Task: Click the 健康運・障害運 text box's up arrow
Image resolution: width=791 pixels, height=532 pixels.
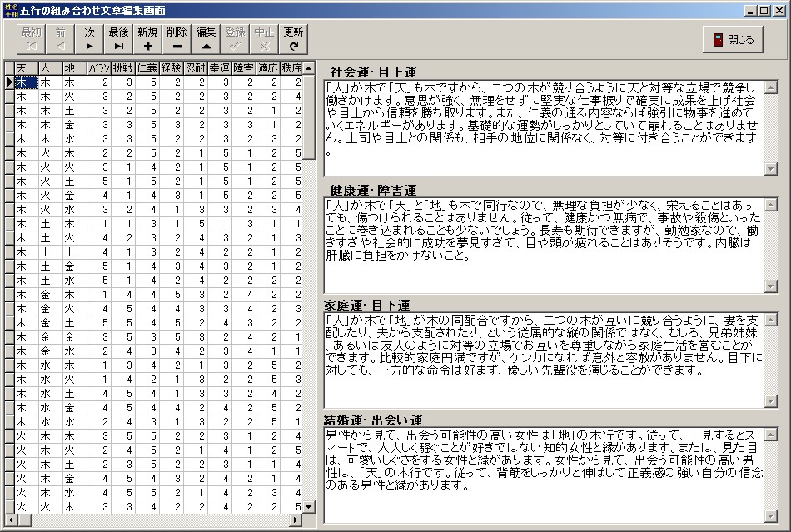Action: [x=770, y=205]
